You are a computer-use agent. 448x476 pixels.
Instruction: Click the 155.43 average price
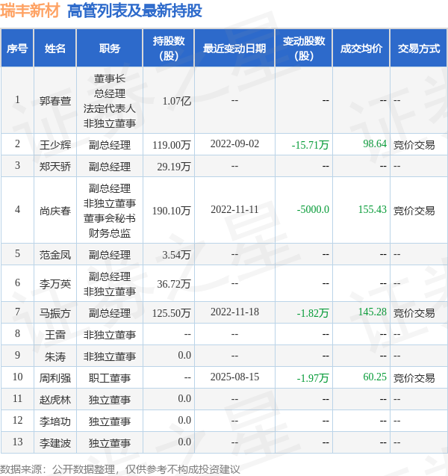pyautogui.click(x=373, y=209)
